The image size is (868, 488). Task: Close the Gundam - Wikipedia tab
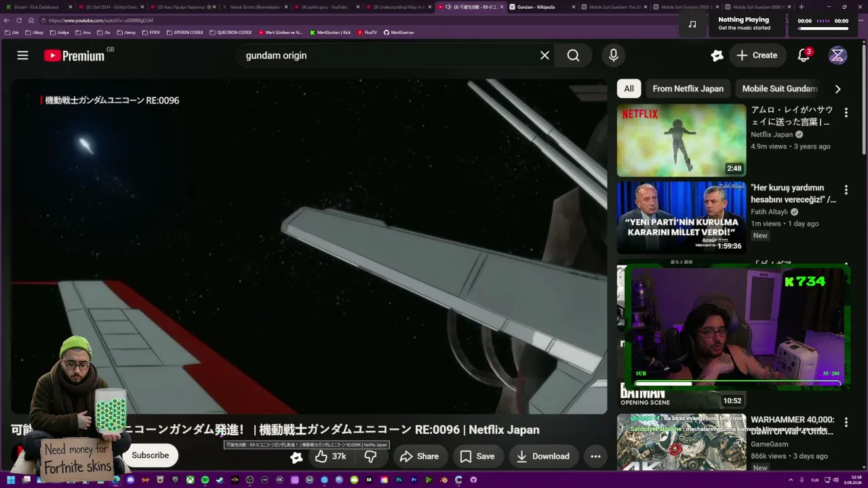pyautogui.click(x=573, y=7)
